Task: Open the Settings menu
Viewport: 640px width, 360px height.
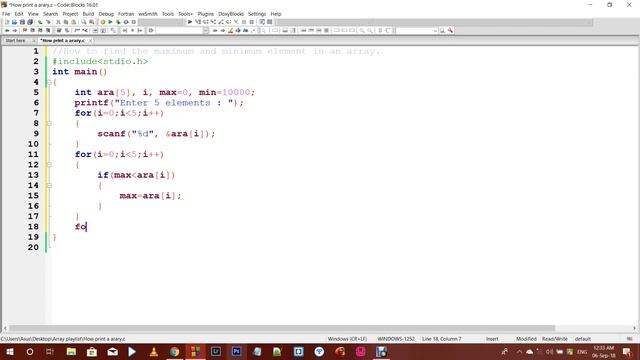Action: pyautogui.click(x=257, y=14)
